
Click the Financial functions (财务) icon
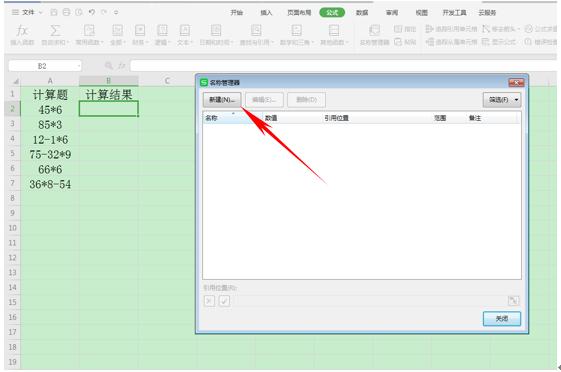tap(140, 31)
